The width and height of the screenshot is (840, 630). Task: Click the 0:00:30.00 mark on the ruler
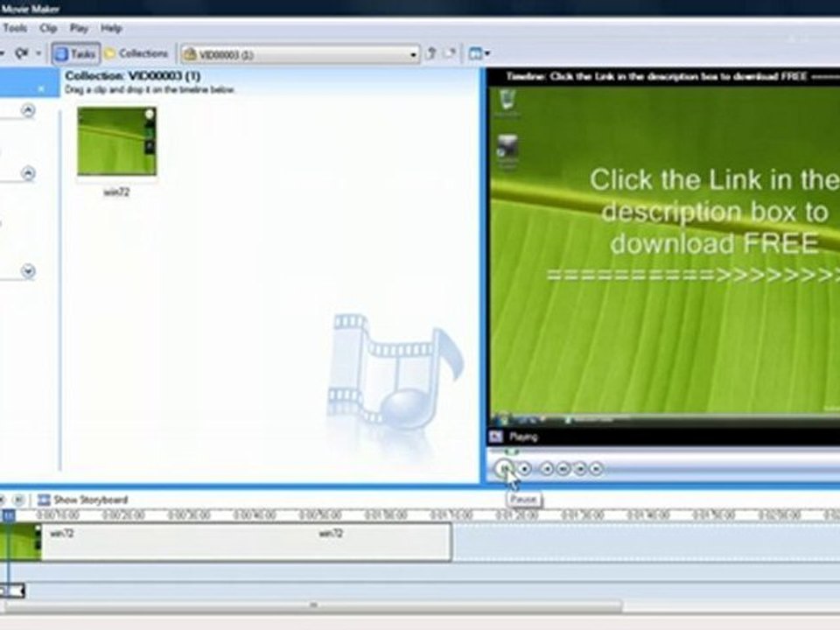tap(189, 515)
